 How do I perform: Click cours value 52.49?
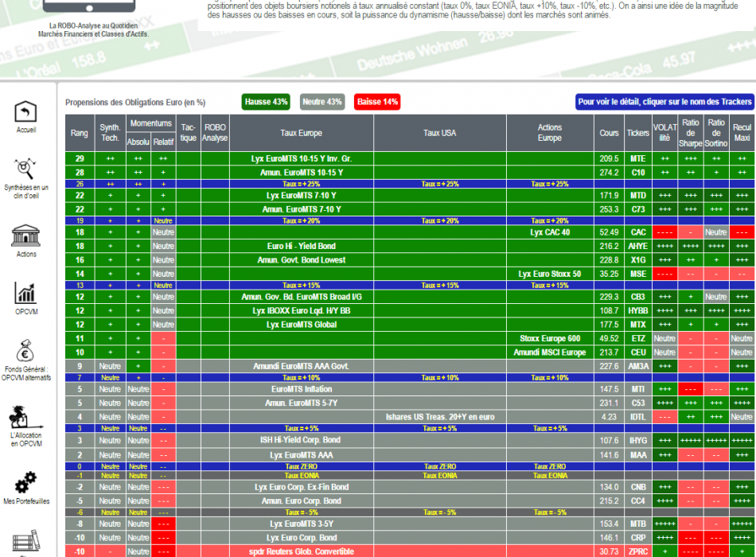[x=609, y=232]
